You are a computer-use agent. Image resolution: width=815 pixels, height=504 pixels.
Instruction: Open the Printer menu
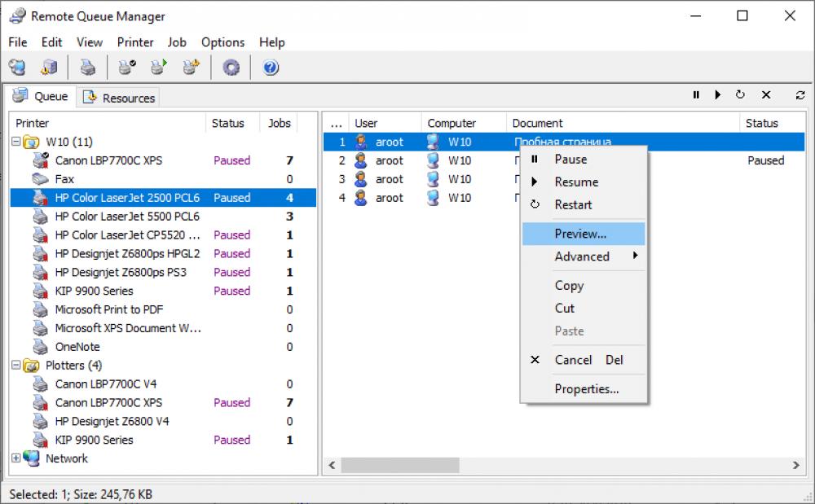pos(135,42)
